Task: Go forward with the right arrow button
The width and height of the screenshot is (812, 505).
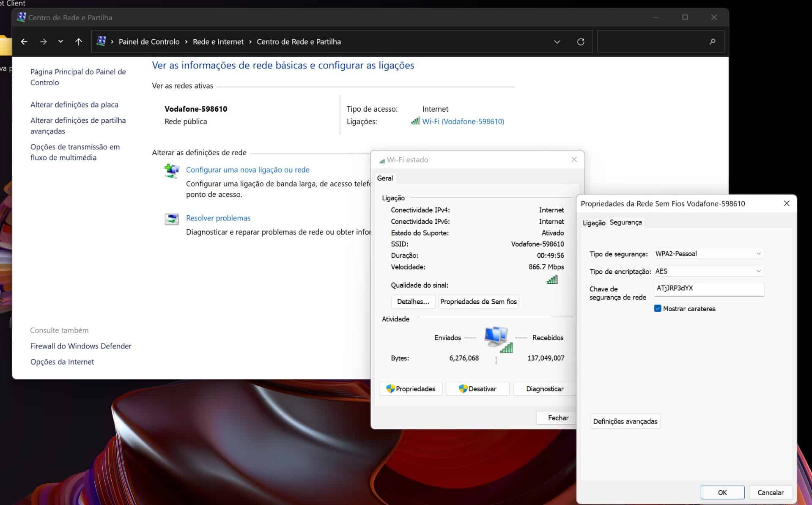Action: [x=43, y=41]
